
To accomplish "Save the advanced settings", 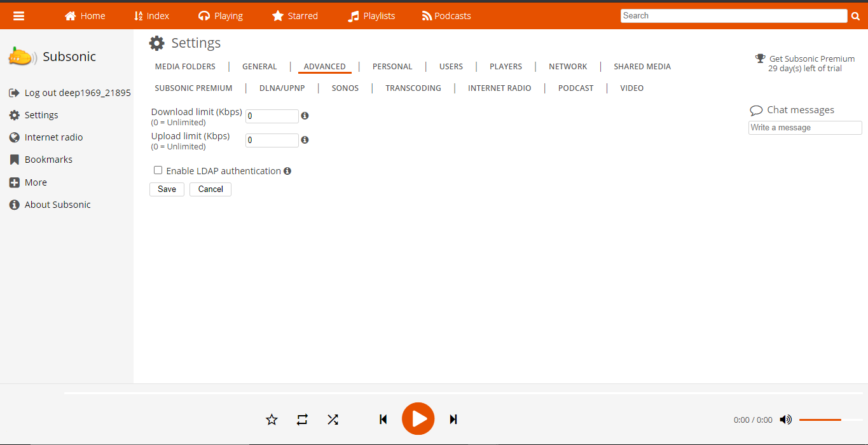I will [167, 189].
